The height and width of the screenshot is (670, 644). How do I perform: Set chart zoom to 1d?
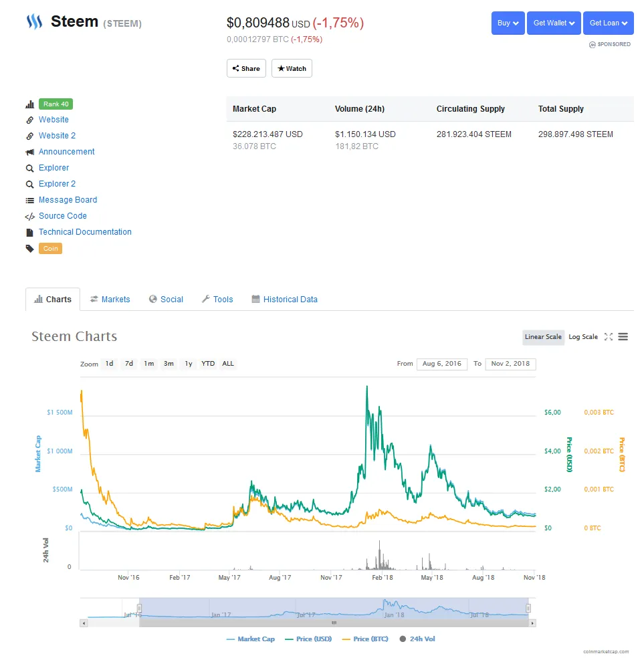point(110,364)
